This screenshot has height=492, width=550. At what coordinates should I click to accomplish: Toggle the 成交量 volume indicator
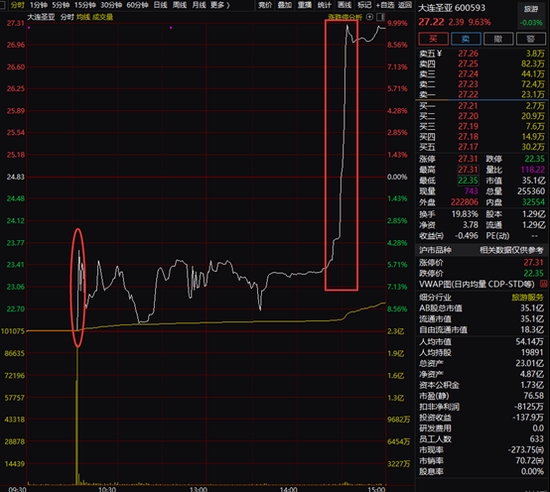pyautogui.click(x=102, y=17)
